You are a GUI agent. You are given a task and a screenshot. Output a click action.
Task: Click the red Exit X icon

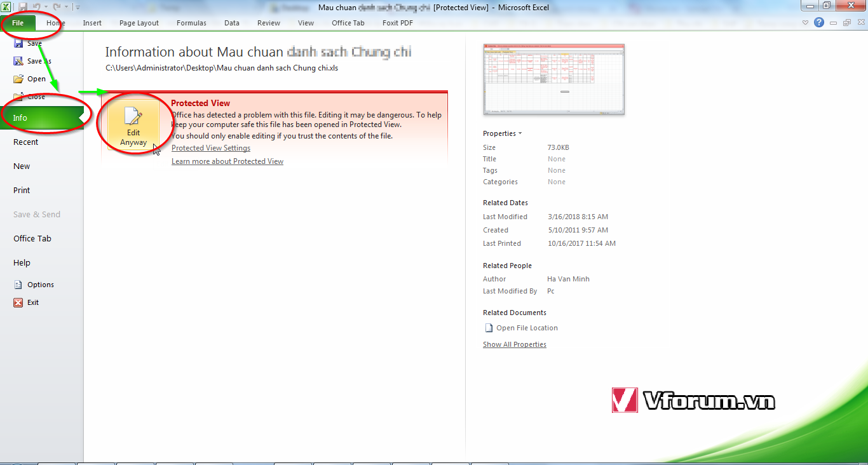18,302
